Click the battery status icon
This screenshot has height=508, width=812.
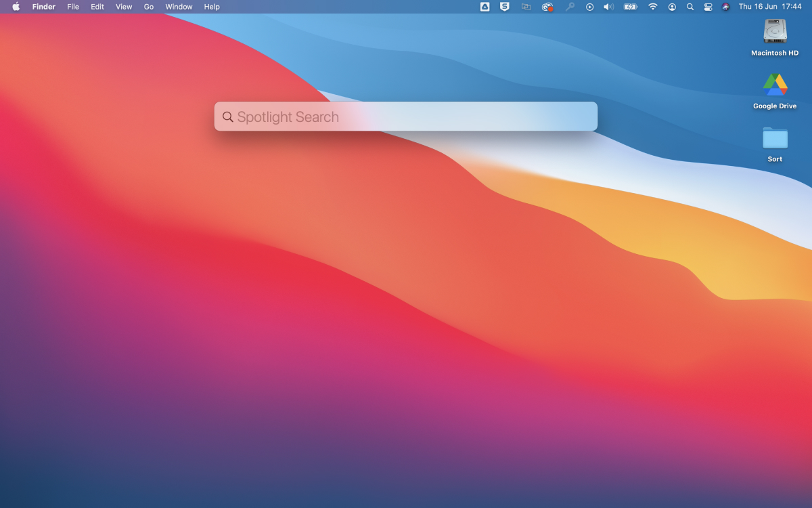click(631, 7)
